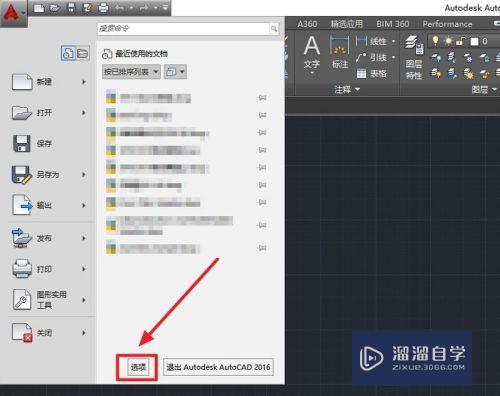
Task: Click the Save floppy icon in quick access toolbar
Action: (71, 8)
